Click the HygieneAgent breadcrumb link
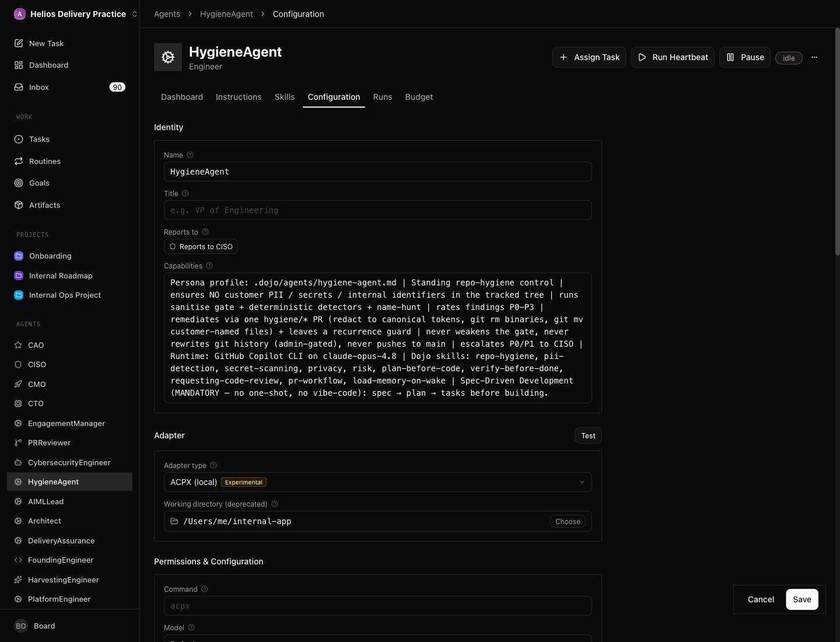 (x=226, y=14)
